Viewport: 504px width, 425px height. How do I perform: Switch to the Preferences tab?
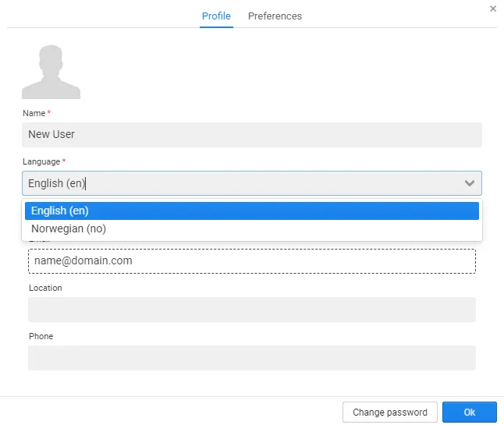(275, 16)
